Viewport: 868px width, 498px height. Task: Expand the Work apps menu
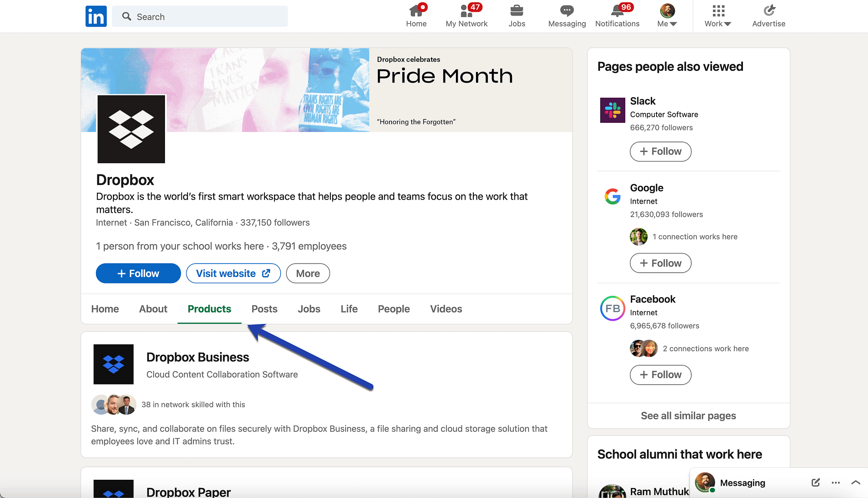(718, 16)
